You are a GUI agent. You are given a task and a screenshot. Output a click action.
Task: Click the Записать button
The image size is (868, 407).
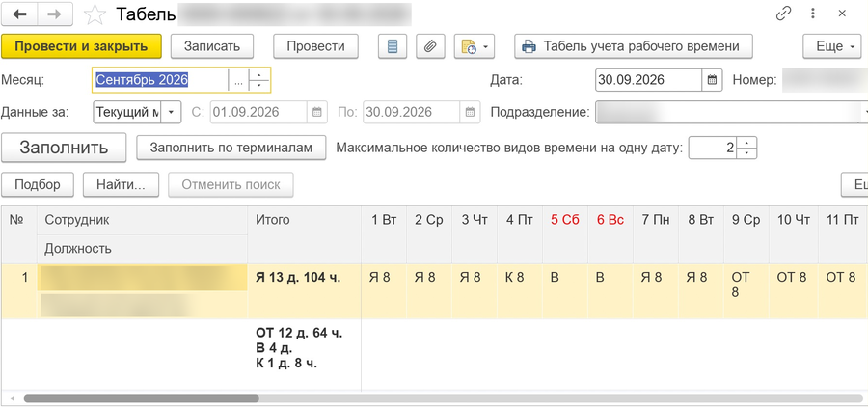pyautogui.click(x=212, y=46)
